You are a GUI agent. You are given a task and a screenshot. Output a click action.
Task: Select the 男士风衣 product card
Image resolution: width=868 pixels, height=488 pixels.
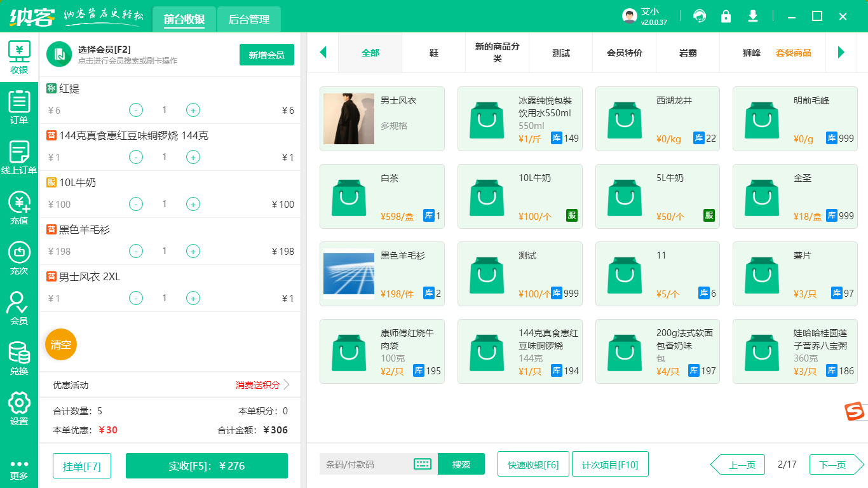pos(382,119)
